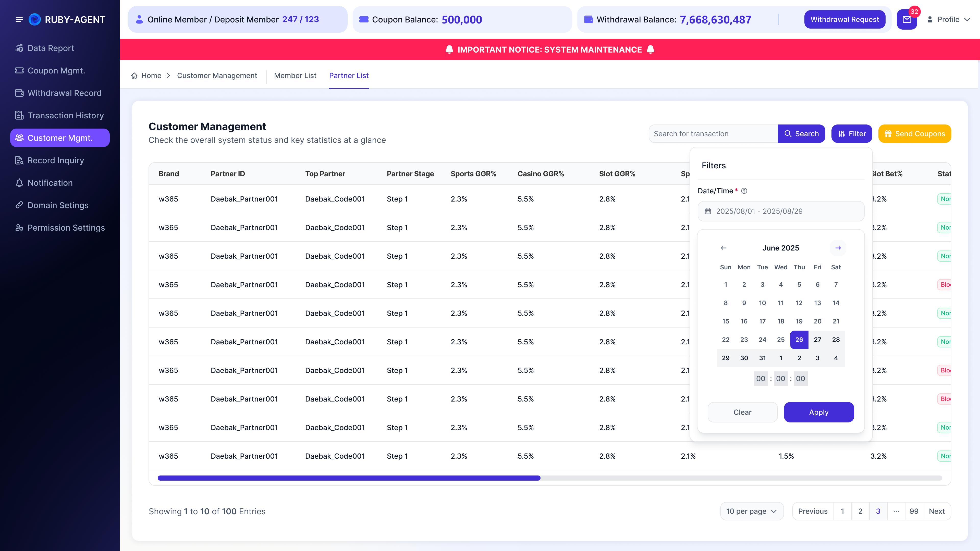This screenshot has width=980, height=551.
Task: Go to page 3
Action: 878,511
